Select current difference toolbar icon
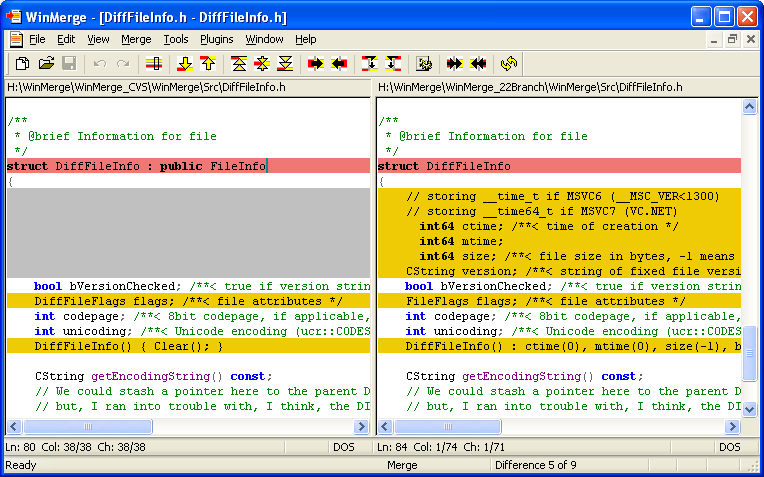 click(x=262, y=64)
